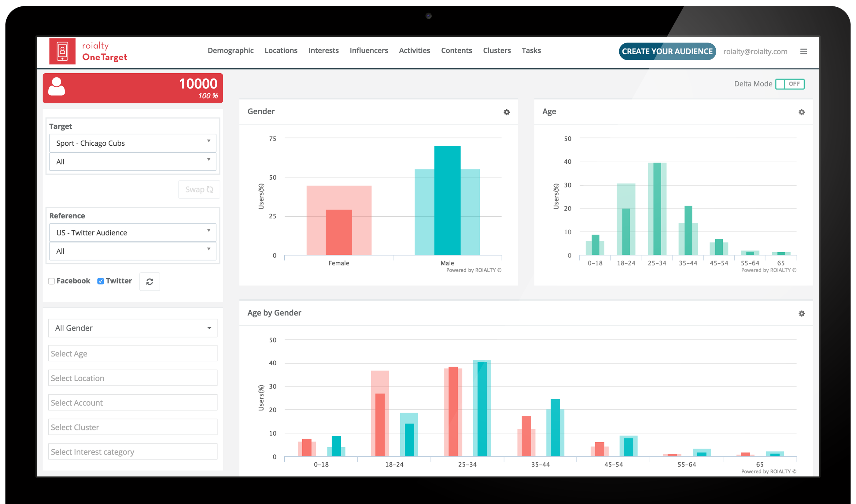The image size is (856, 504).
Task: Click the roialty OneTarget brand text
Action: (x=104, y=52)
